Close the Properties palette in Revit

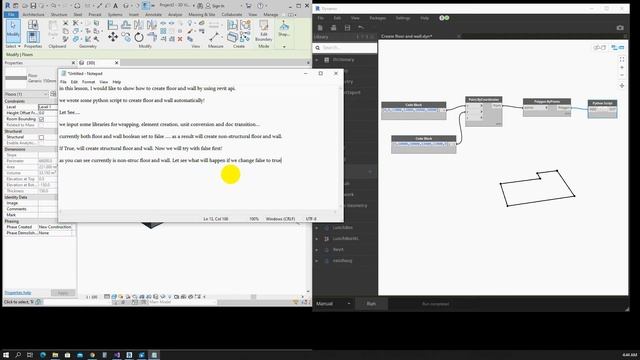[x=73, y=63]
